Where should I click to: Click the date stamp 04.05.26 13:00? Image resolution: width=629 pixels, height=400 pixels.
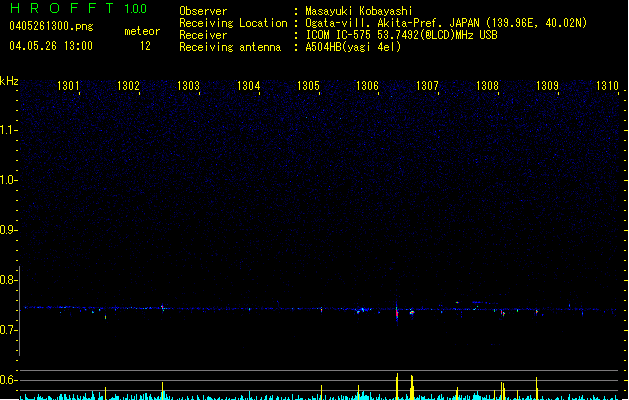click(x=51, y=46)
